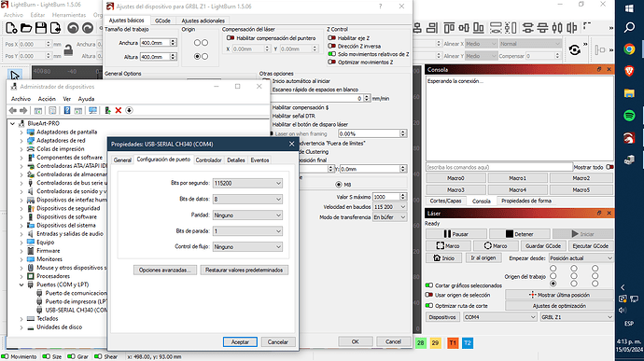
Task: Open the Bits por segundo dropdown
Action: [x=247, y=183]
